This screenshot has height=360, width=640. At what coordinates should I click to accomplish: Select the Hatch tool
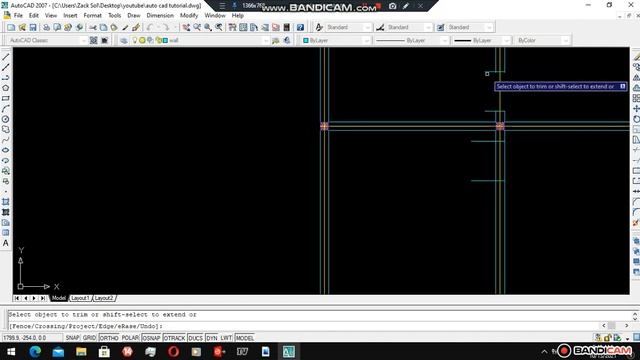click(x=6, y=202)
